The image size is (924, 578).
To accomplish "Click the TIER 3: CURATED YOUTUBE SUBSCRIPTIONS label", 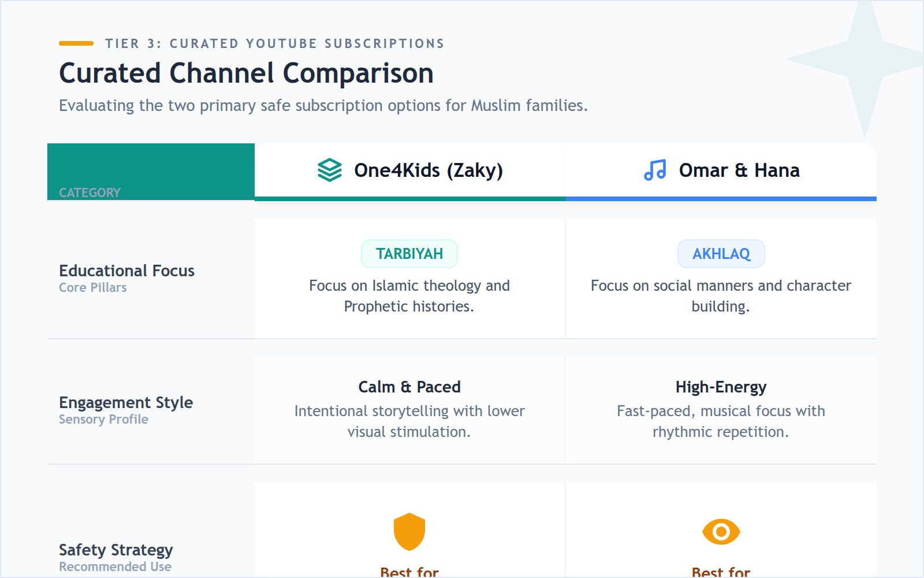I will 274,43.
